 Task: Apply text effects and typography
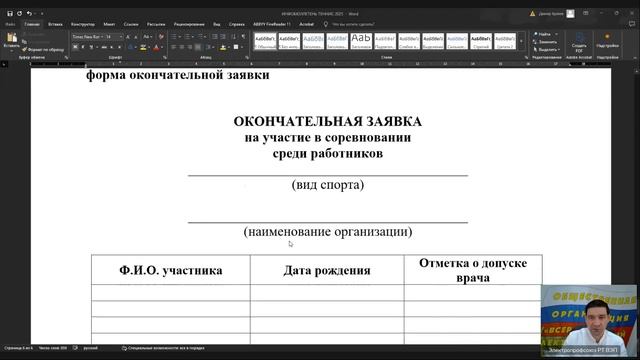(131, 47)
